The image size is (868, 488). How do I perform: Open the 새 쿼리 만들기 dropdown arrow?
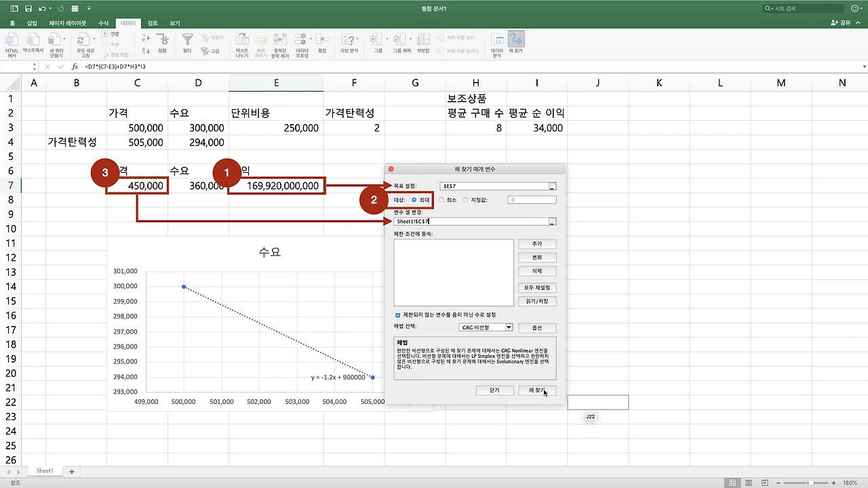tap(64, 40)
